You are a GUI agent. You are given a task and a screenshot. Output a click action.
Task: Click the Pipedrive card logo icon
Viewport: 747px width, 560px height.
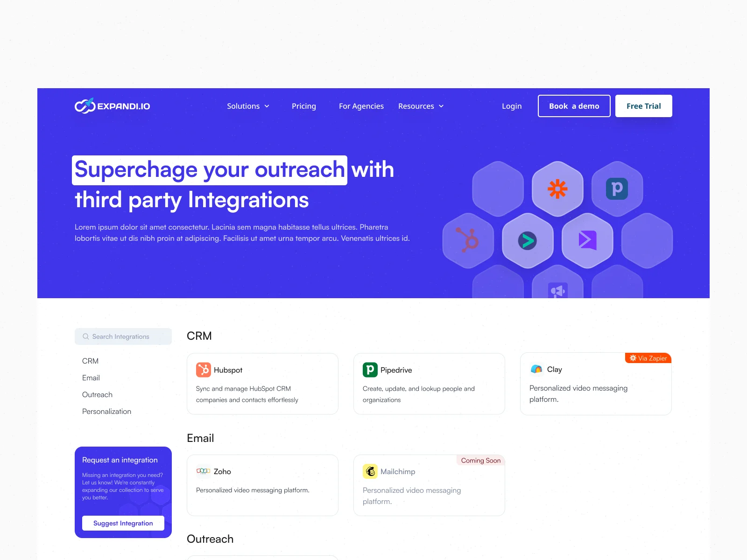pos(370,370)
